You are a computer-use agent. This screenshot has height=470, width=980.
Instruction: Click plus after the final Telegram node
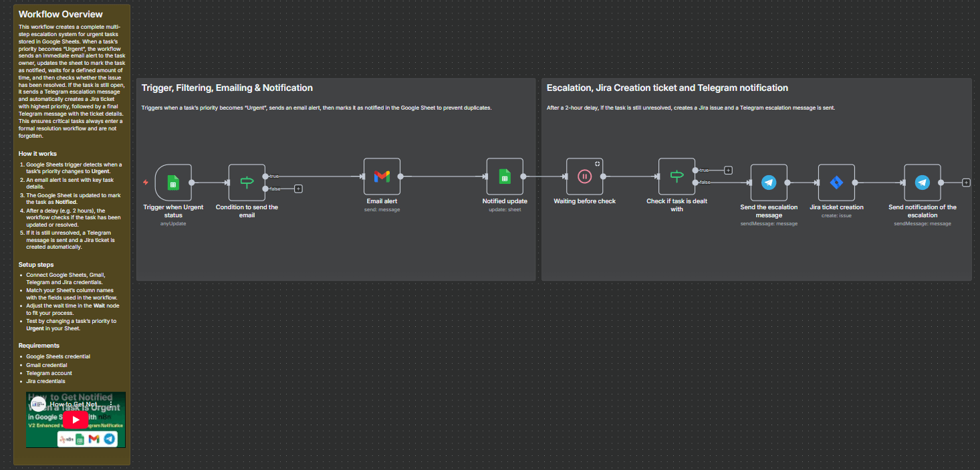[966, 183]
